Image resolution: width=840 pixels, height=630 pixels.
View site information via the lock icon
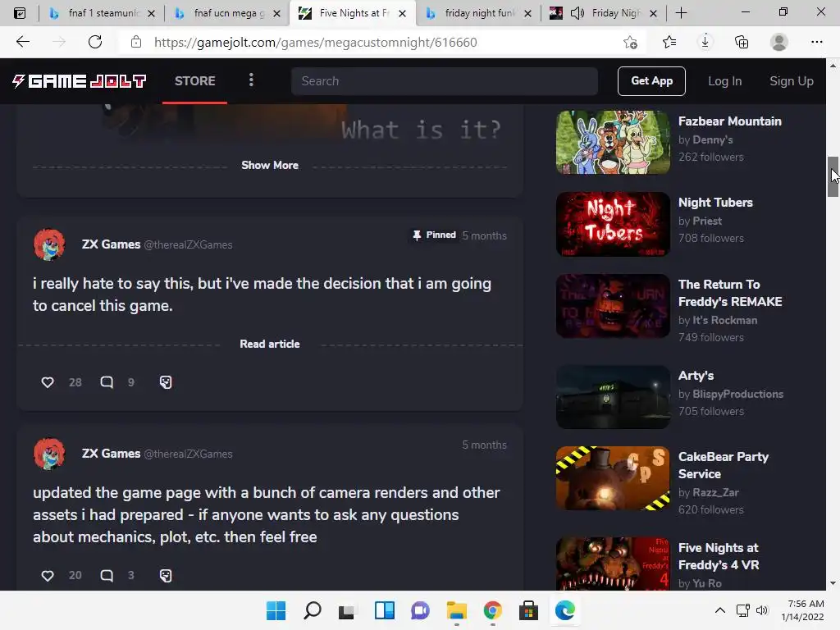pyautogui.click(x=136, y=42)
